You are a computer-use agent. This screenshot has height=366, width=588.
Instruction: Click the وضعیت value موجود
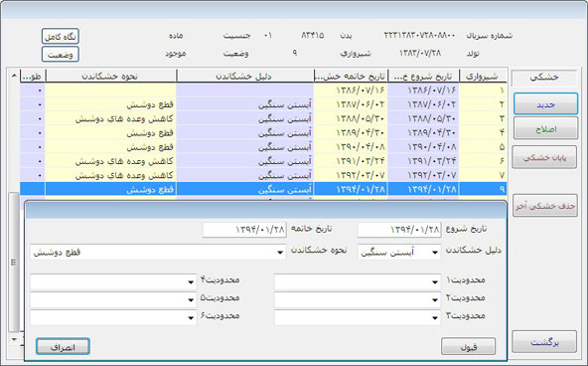tap(176, 54)
